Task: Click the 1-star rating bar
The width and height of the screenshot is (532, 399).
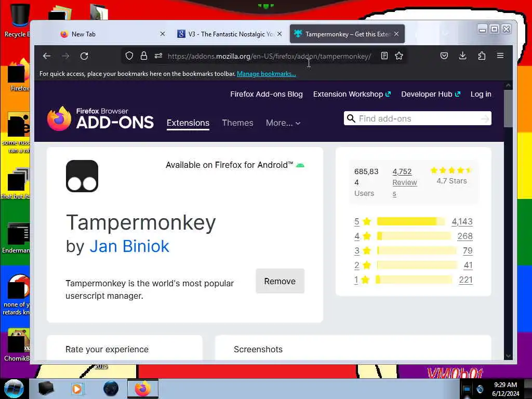Action: (414, 280)
